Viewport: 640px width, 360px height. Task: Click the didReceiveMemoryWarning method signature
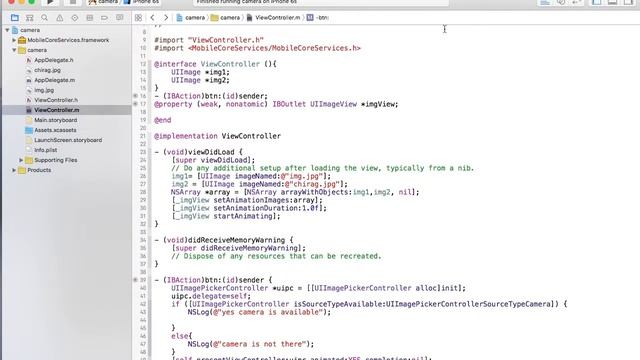click(224, 240)
